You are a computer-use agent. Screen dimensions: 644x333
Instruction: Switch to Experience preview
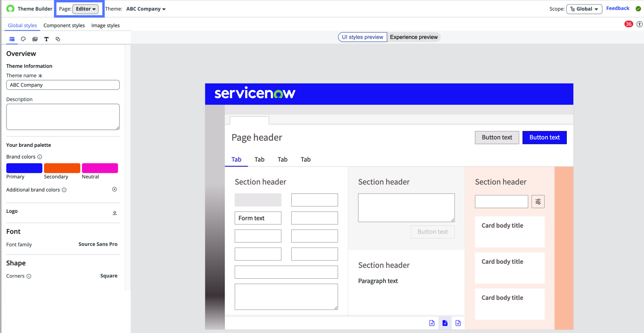414,37
